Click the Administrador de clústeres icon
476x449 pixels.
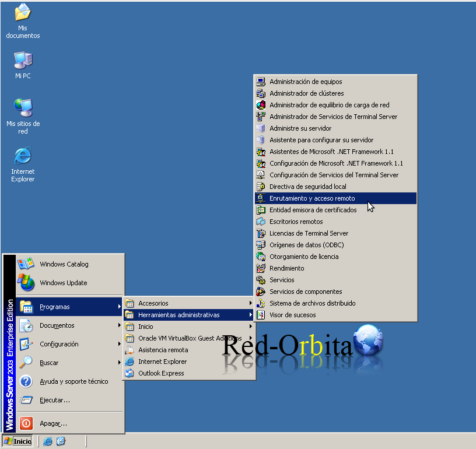pyautogui.click(x=261, y=93)
